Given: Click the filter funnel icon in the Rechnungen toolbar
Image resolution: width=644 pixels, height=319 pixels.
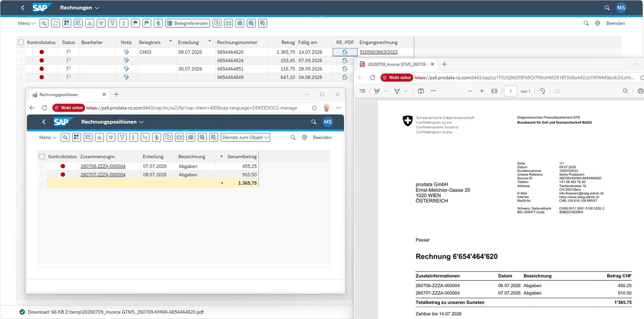Looking at the screenshot, I should [x=113, y=23].
